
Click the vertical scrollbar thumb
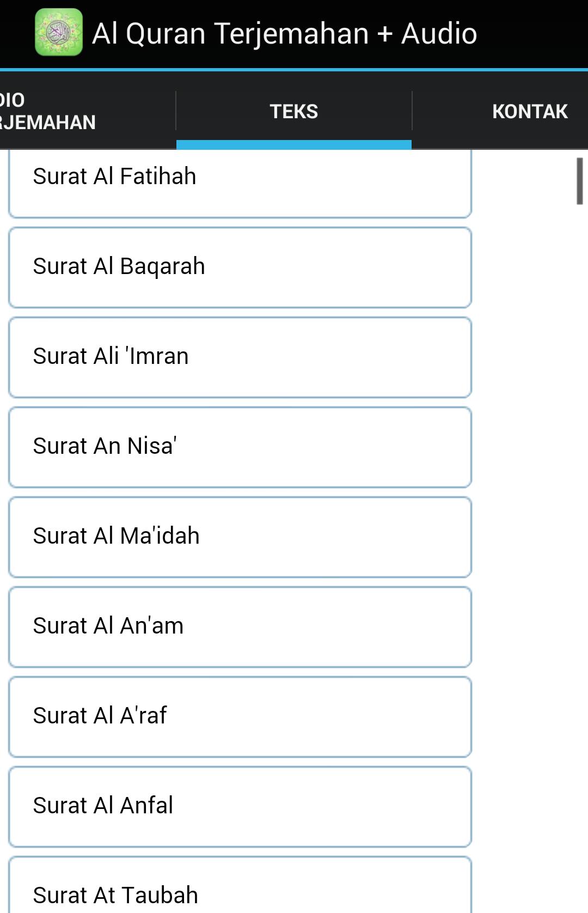(580, 181)
